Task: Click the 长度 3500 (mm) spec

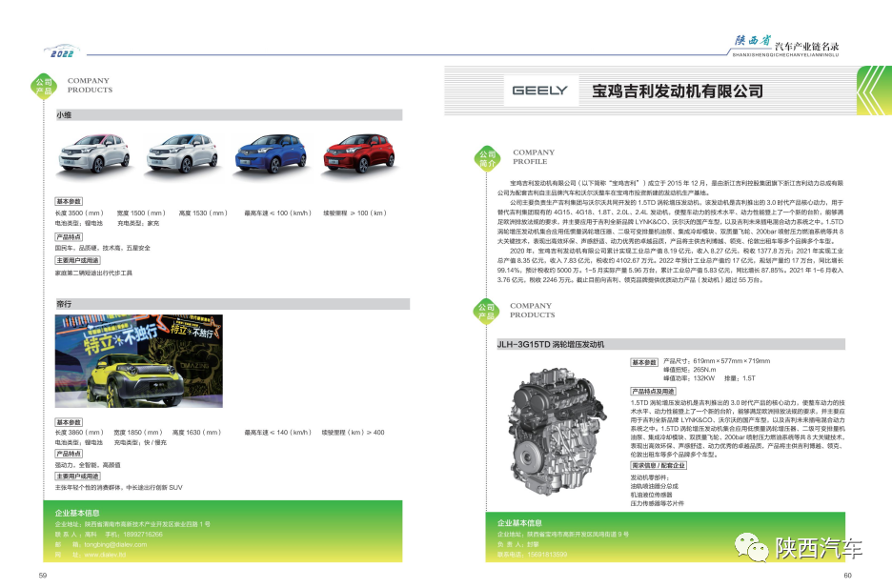Action: click(x=79, y=213)
